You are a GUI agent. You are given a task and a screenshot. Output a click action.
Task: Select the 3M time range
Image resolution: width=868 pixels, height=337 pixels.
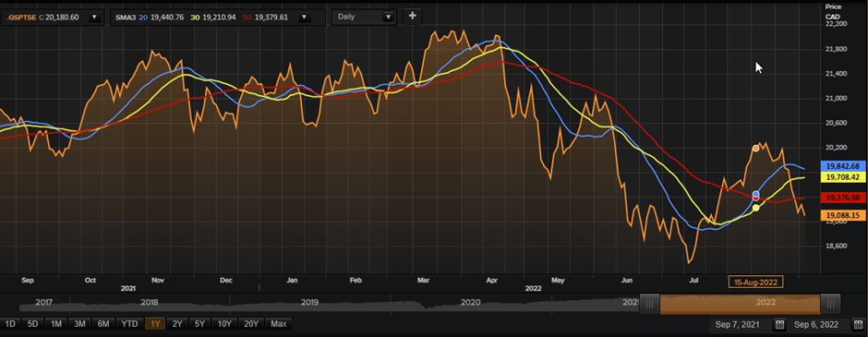[79, 324]
